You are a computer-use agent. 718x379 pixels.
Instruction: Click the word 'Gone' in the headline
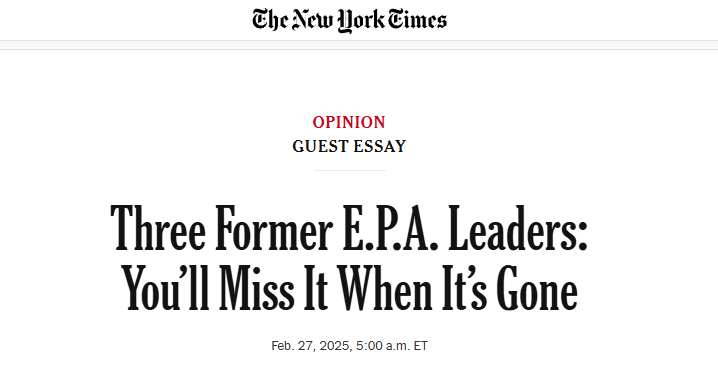coord(537,288)
